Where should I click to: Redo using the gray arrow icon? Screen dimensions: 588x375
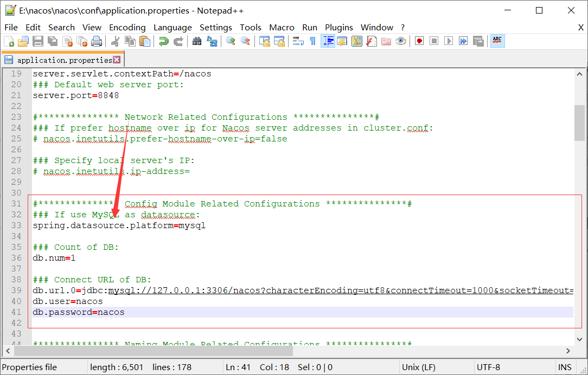(178, 41)
